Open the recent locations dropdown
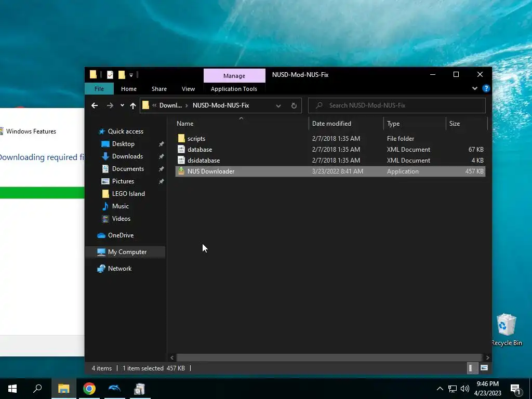 (122, 105)
